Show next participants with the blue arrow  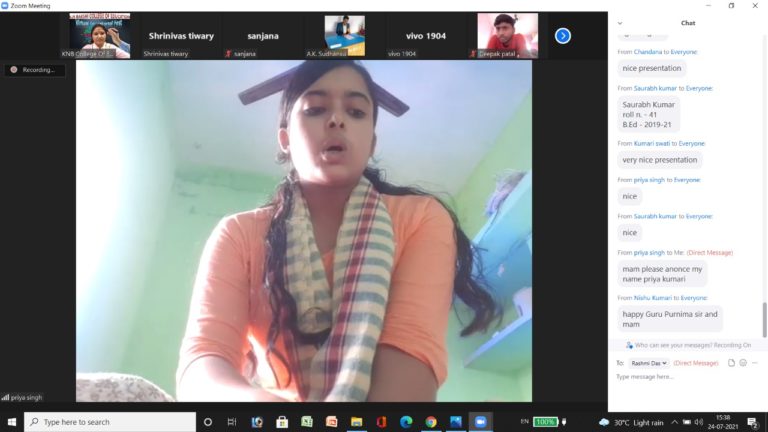563,36
